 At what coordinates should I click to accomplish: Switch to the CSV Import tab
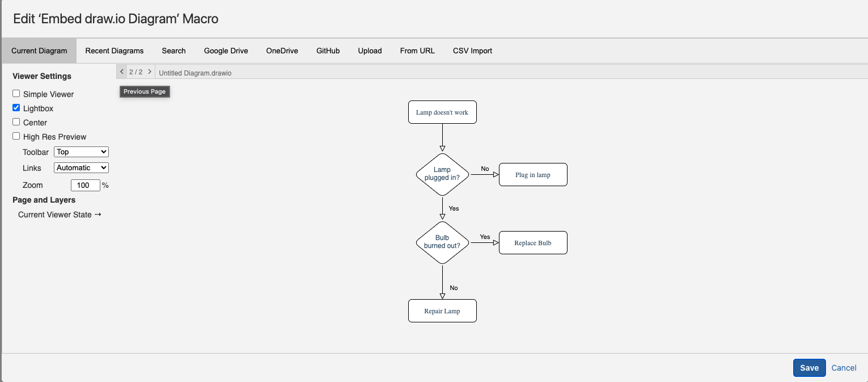click(472, 51)
